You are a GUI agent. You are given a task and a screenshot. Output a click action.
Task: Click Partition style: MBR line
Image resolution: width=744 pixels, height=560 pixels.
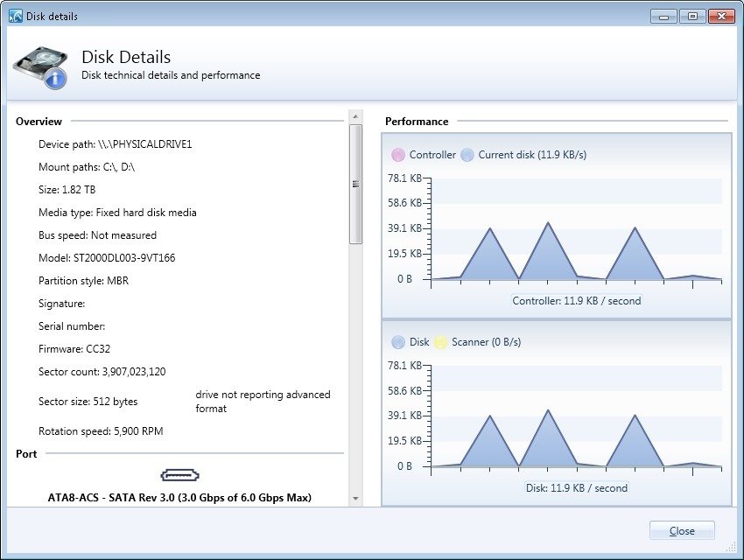(x=83, y=281)
